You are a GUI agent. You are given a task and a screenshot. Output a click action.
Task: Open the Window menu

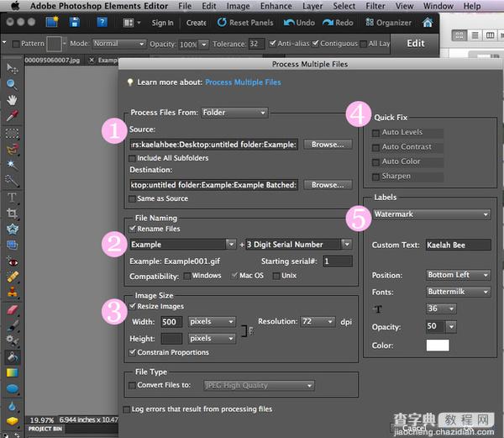click(x=438, y=6)
